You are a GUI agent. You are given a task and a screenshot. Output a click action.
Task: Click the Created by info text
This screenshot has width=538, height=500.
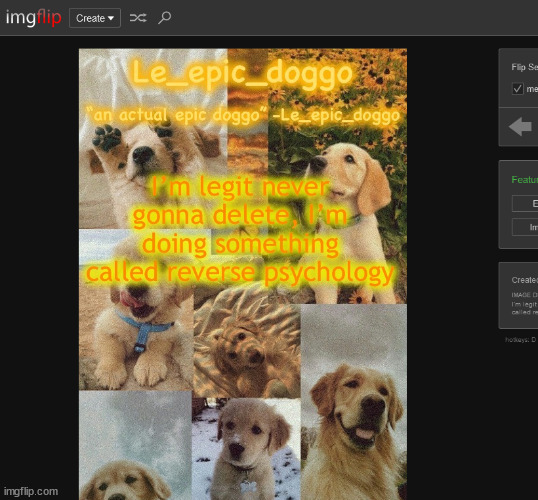point(525,280)
